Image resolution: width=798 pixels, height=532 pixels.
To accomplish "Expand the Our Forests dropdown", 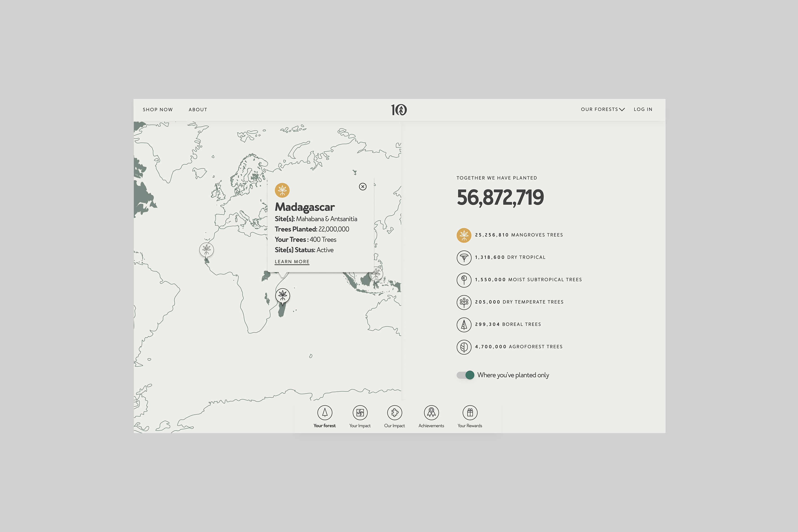I will point(603,109).
